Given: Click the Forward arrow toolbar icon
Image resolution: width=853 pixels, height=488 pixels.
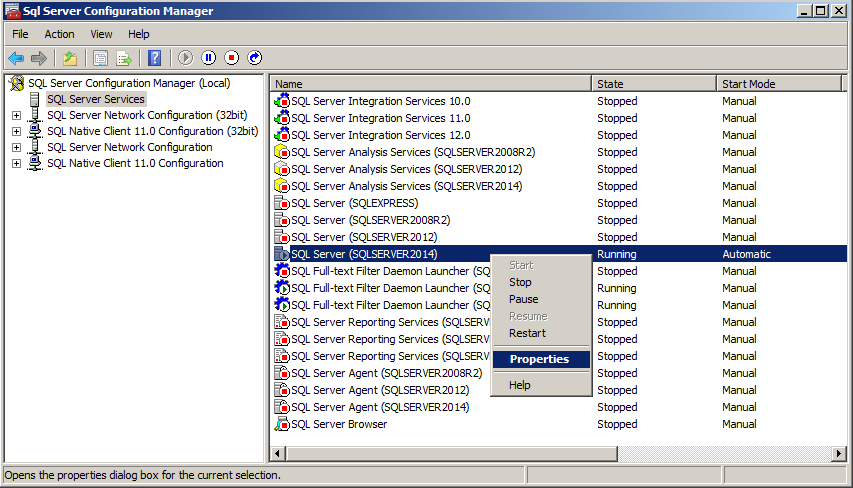Looking at the screenshot, I should [39, 58].
